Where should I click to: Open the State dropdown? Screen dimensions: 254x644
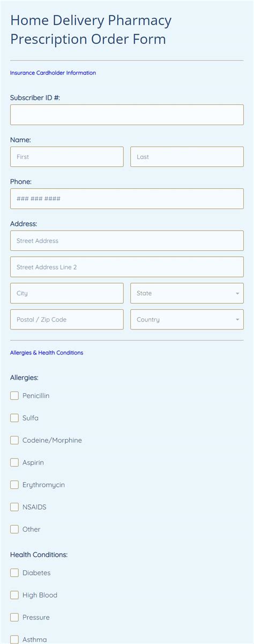pos(187,293)
